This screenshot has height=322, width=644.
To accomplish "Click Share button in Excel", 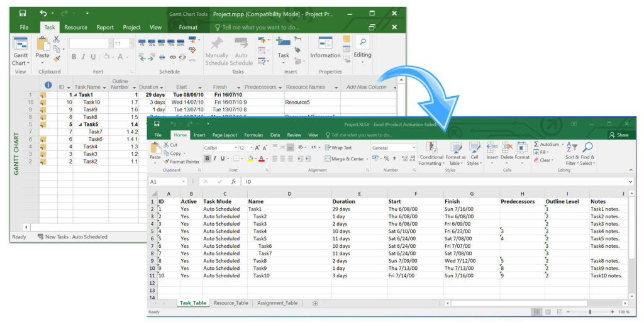I will [618, 135].
